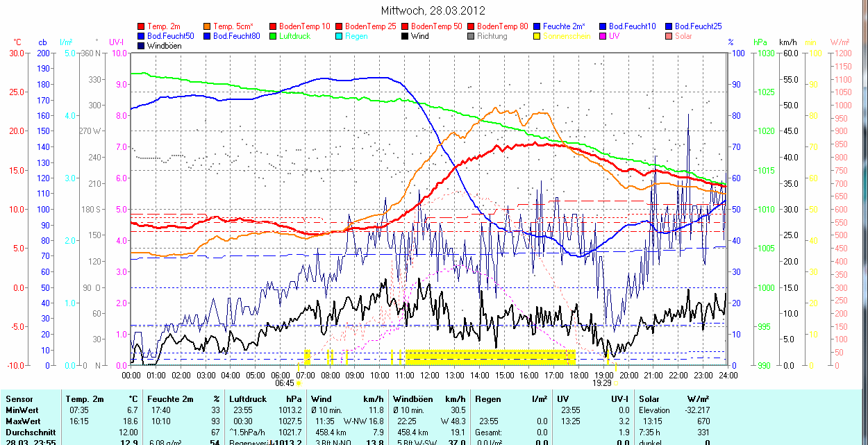
Task: Click the 06:45 sunrise time marker
Action: pos(284,383)
